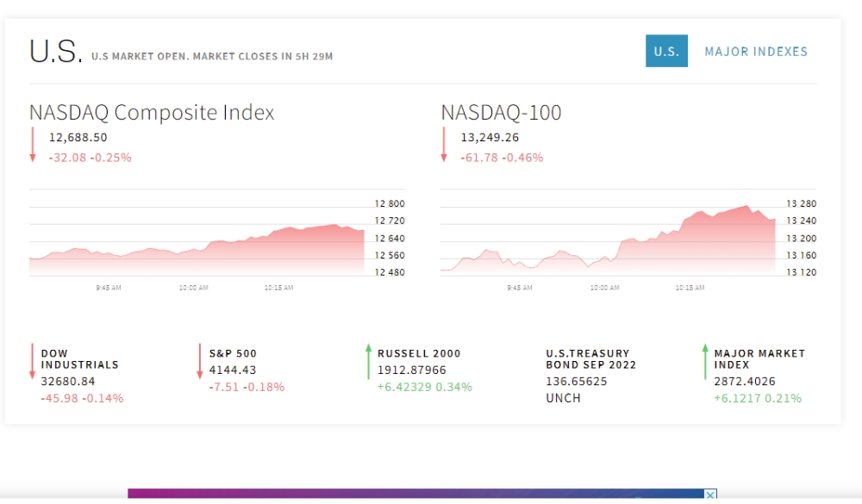
Task: Click the 10:00 AM label under Composite chart
Action: (x=193, y=288)
